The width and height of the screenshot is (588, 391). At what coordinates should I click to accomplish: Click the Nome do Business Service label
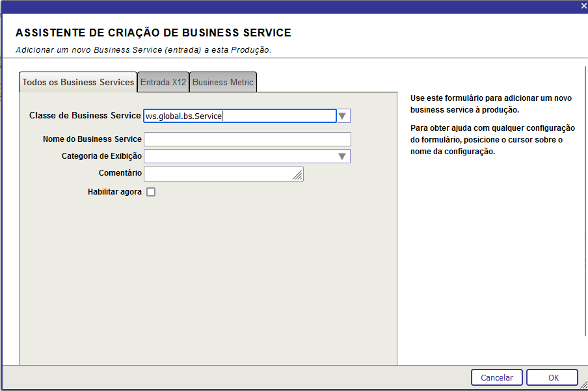92,139
